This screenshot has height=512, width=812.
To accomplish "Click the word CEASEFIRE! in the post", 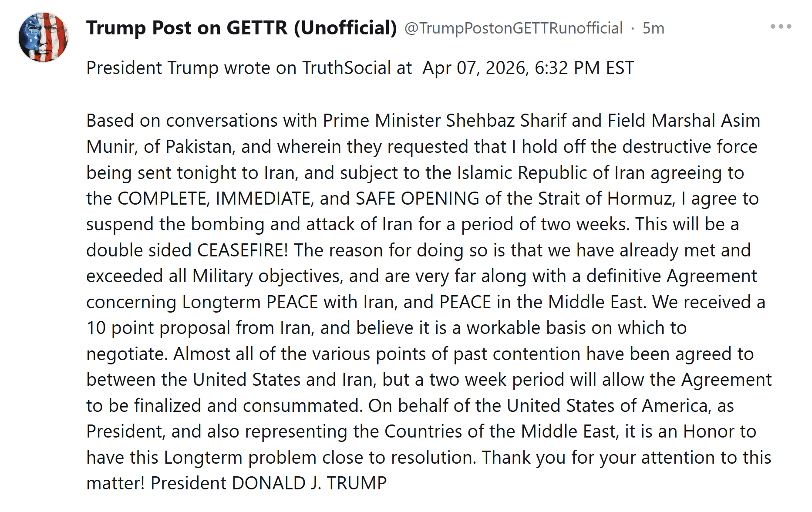I will click(x=243, y=250).
